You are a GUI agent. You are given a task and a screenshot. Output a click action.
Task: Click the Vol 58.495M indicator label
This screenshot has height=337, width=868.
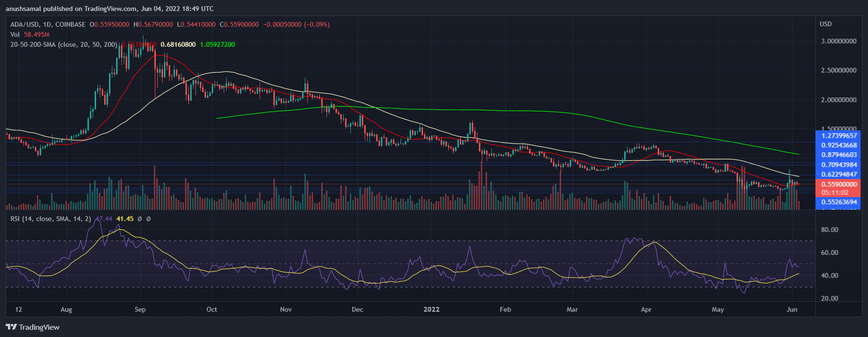click(x=30, y=34)
